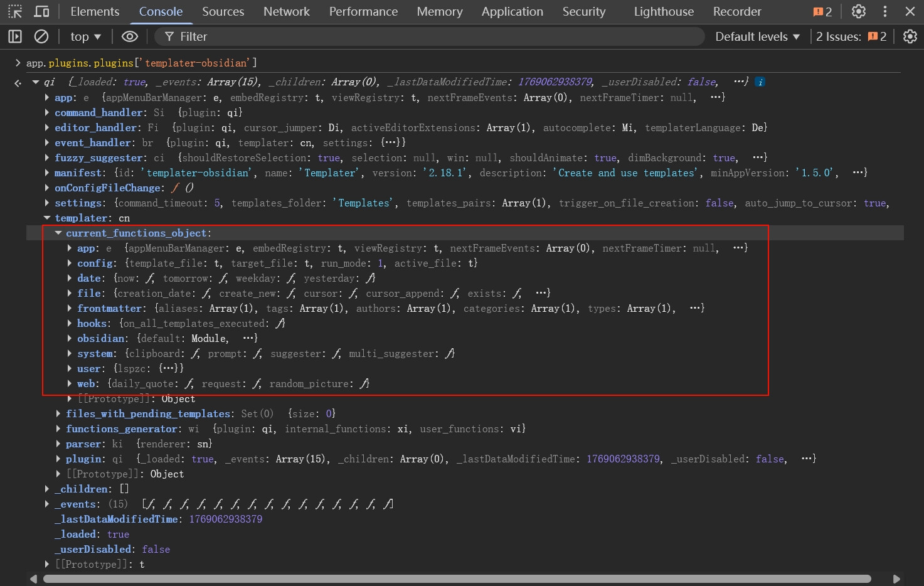Open the top JavaScript context dropdown
Image resolution: width=924 pixels, height=586 pixels.
(x=85, y=36)
